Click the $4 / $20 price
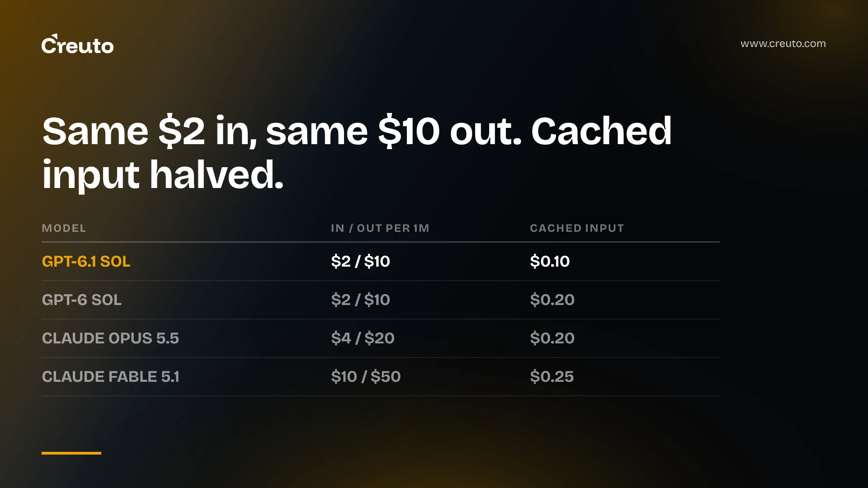Image resolution: width=868 pixels, height=488 pixels. (363, 338)
